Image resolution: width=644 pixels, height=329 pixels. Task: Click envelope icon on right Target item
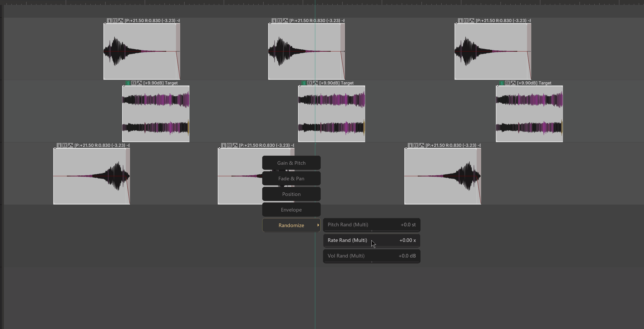click(513, 83)
